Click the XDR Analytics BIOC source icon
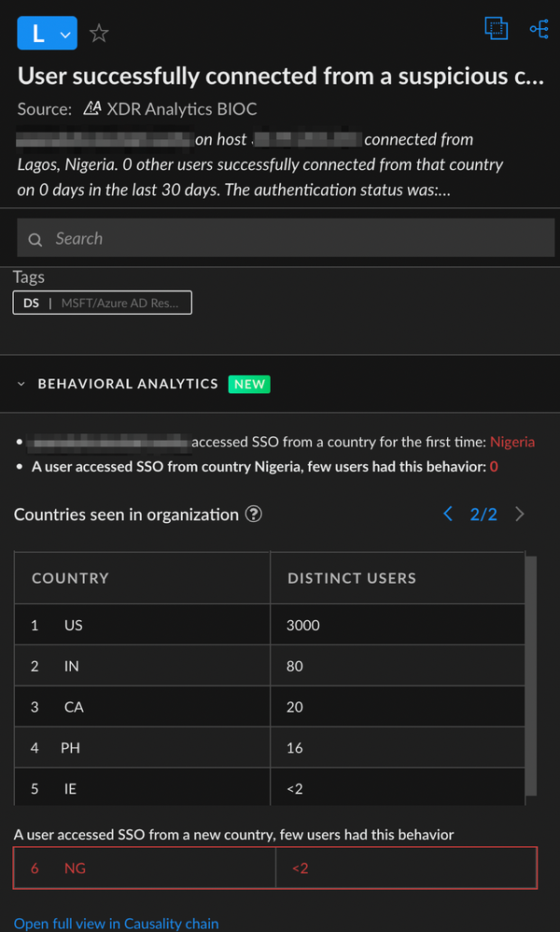The image size is (560, 932). tap(91, 108)
